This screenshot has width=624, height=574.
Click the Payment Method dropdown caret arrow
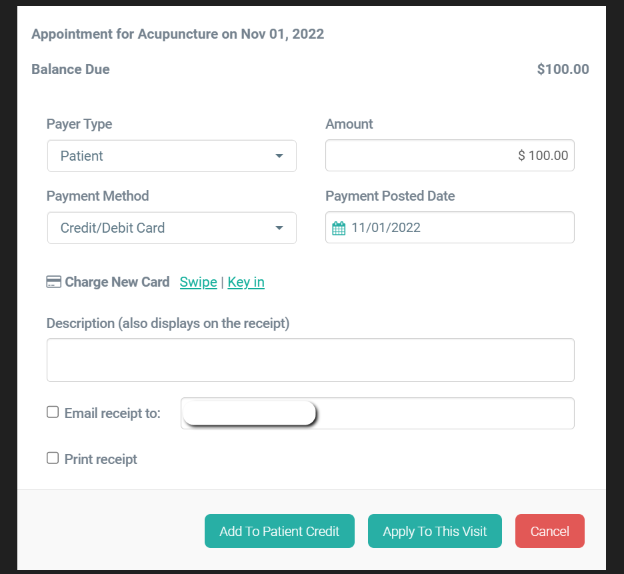pyautogui.click(x=279, y=228)
